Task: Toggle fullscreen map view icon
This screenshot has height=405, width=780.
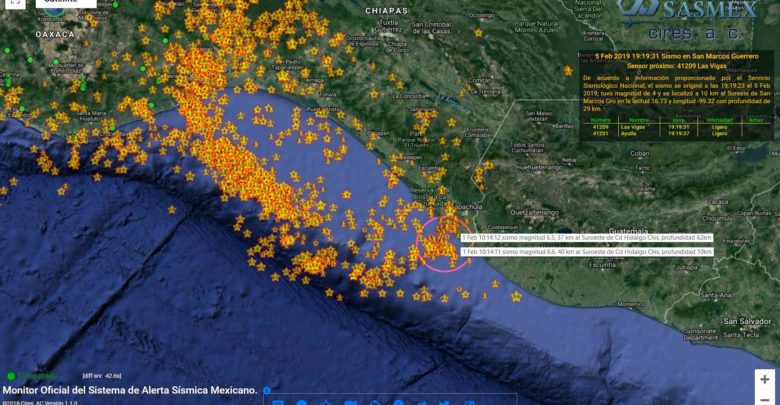Action: click(14, 3)
